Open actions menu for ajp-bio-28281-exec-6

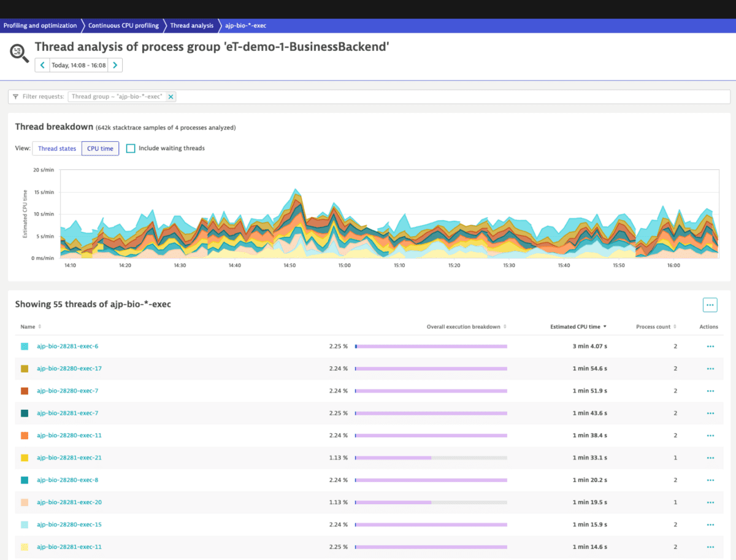[x=710, y=346]
